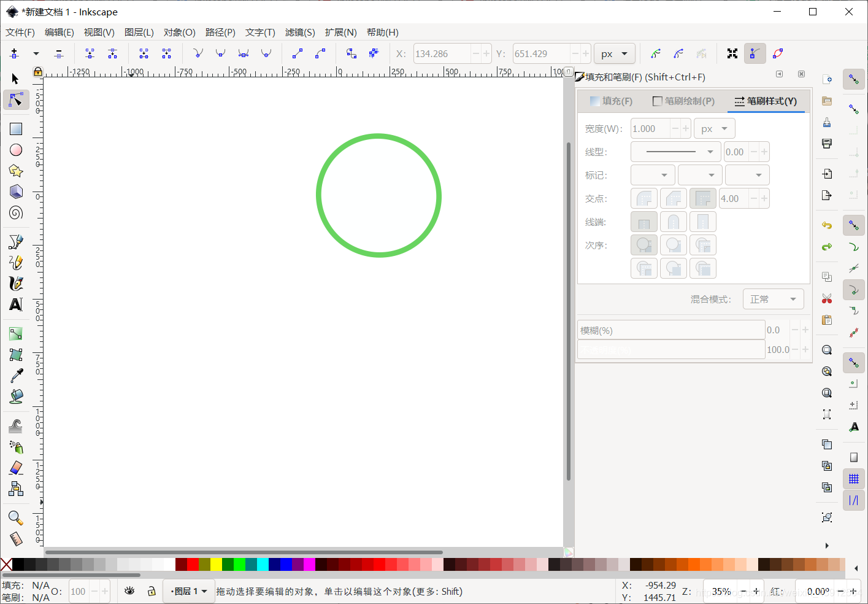This screenshot has width=868, height=604.
Task: Select the Mesh gradient tool
Action: (16, 355)
